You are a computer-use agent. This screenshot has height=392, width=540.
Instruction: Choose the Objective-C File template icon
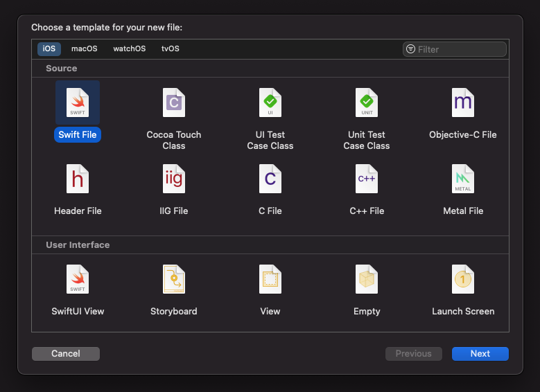(x=463, y=103)
